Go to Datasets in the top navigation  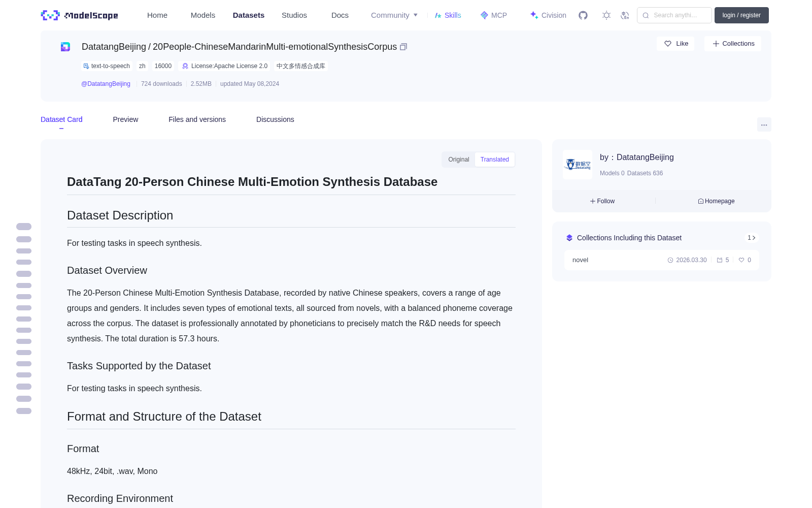(249, 15)
